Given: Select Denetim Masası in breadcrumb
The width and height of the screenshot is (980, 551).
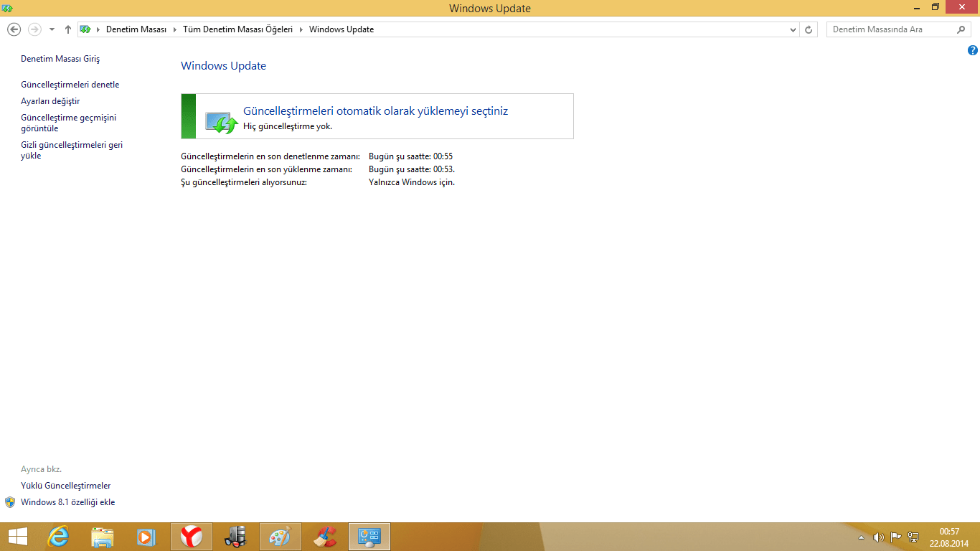Looking at the screenshot, I should click(136, 29).
